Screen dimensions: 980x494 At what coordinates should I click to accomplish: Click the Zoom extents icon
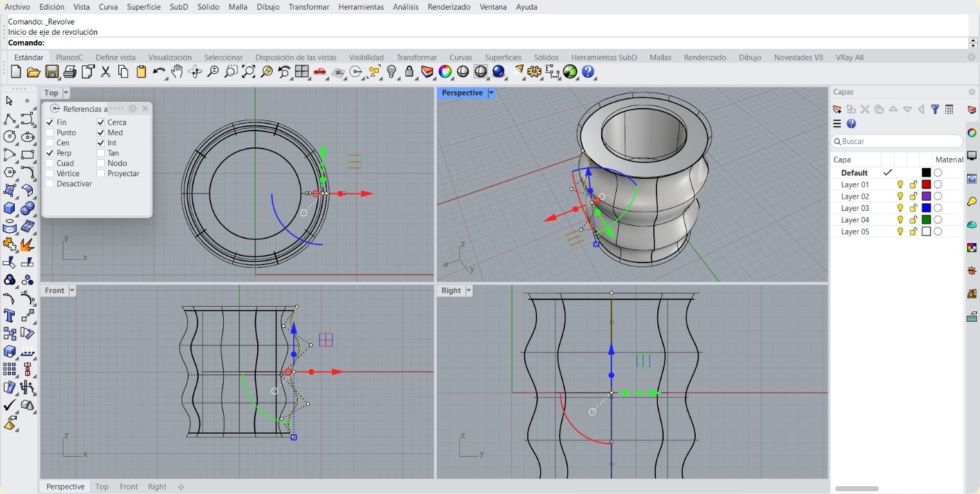[x=248, y=72]
